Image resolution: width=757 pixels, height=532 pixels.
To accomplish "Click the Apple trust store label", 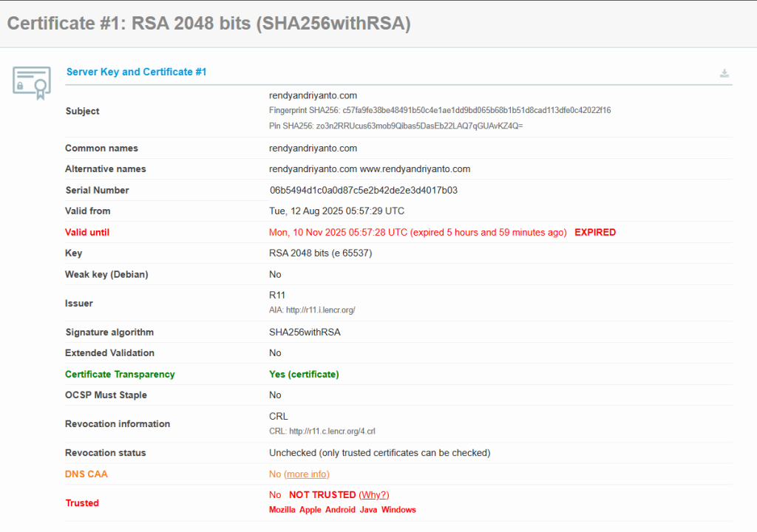I will click(310, 510).
